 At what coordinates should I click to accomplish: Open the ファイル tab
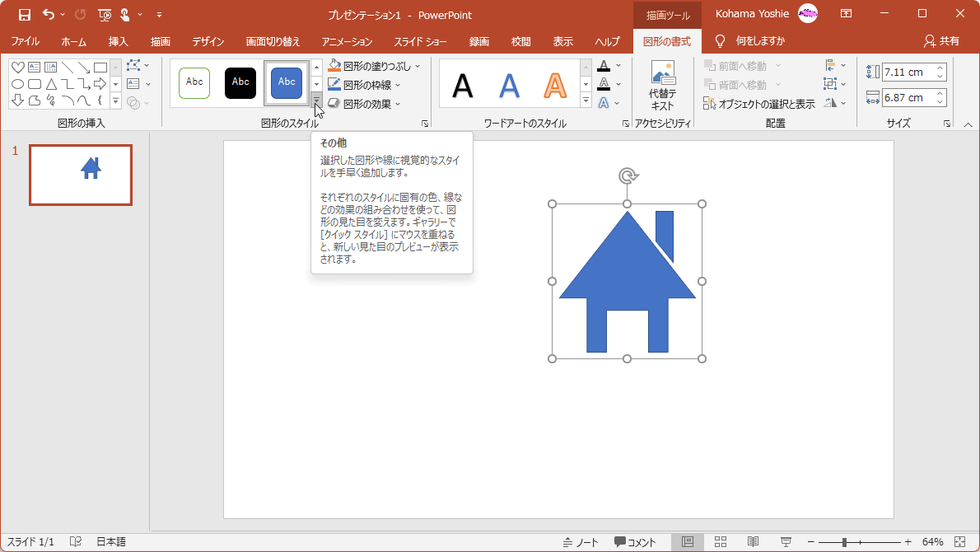(x=25, y=41)
